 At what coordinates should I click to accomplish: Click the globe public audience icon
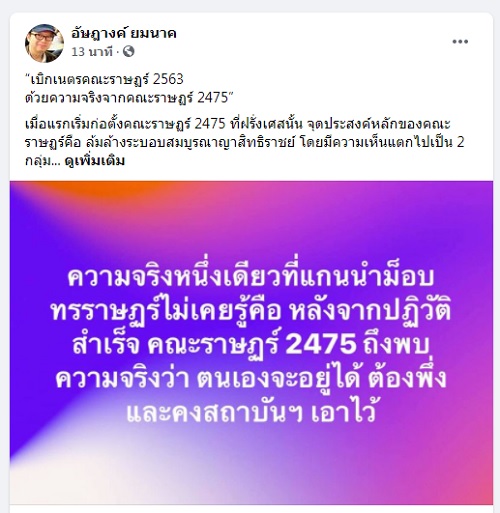coord(129,51)
